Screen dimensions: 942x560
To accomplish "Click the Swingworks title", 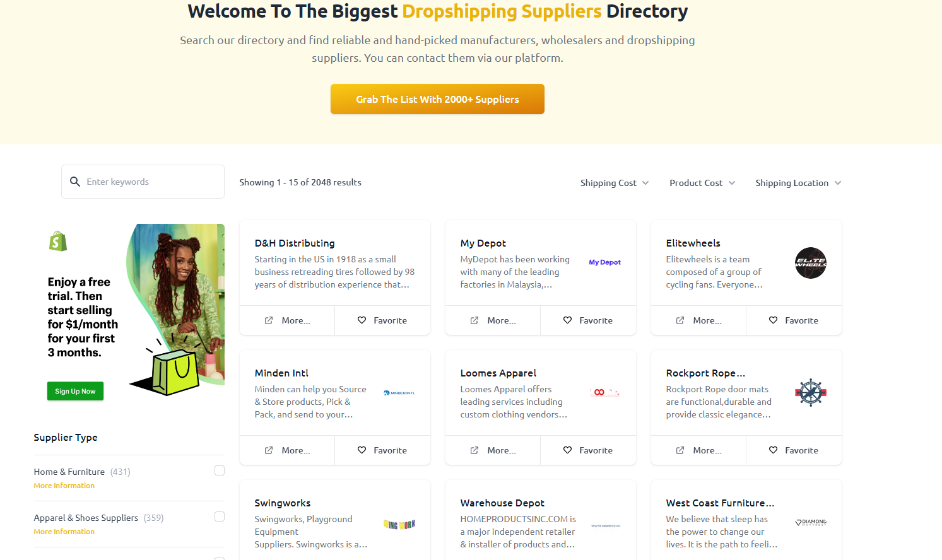I will tap(283, 503).
